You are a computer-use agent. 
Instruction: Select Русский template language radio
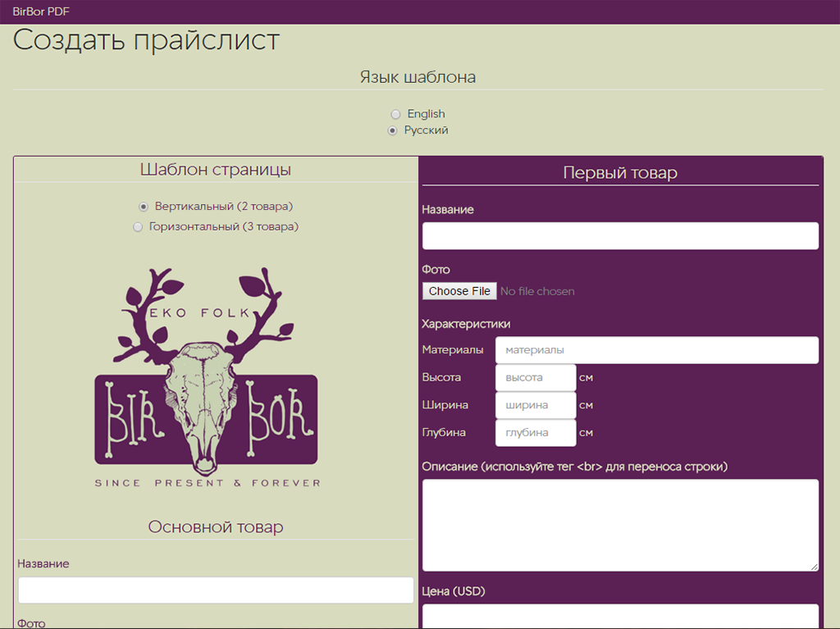click(393, 130)
